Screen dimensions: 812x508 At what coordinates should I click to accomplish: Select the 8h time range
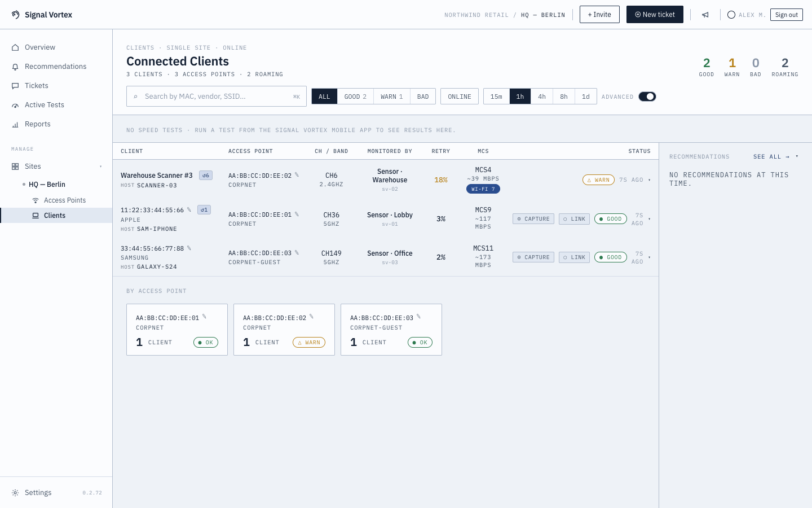[x=564, y=97]
